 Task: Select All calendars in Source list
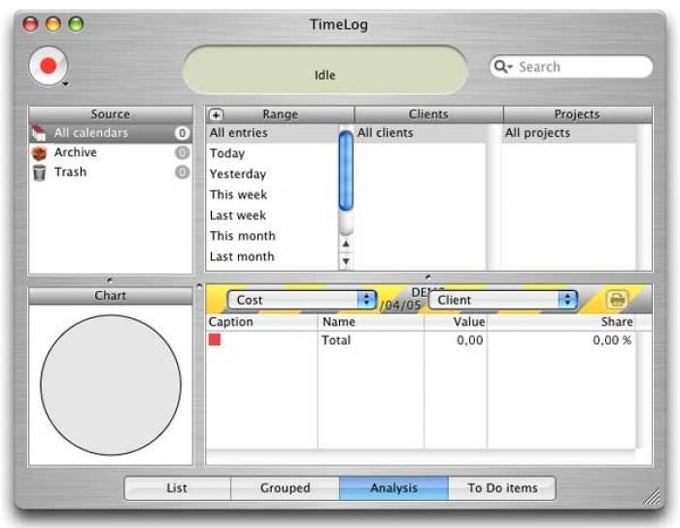[x=111, y=133]
